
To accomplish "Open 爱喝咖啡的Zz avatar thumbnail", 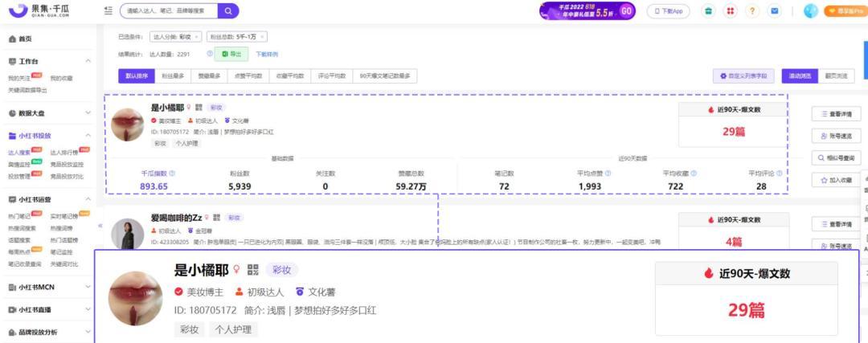I will point(127,235).
